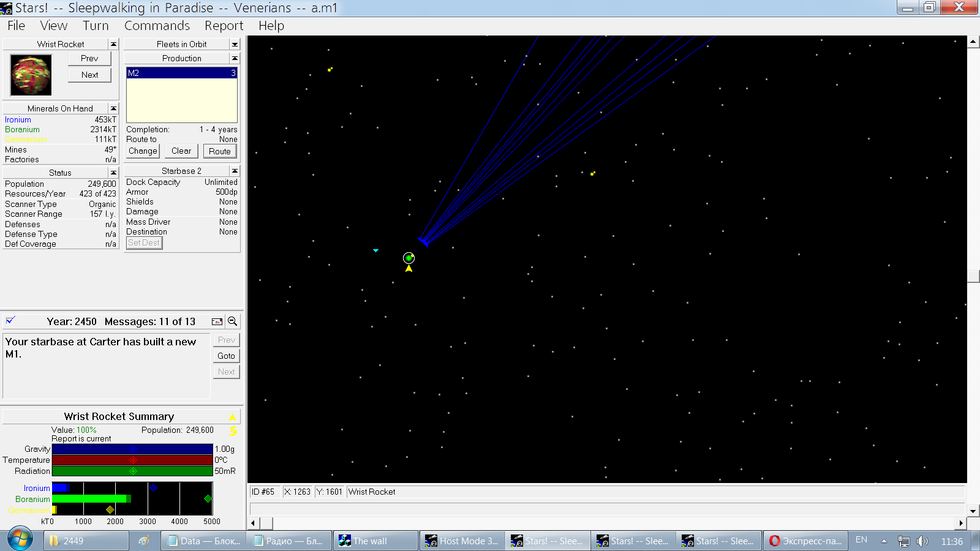The image size is (980, 551).
Task: Open the Report menu
Action: 224,26
